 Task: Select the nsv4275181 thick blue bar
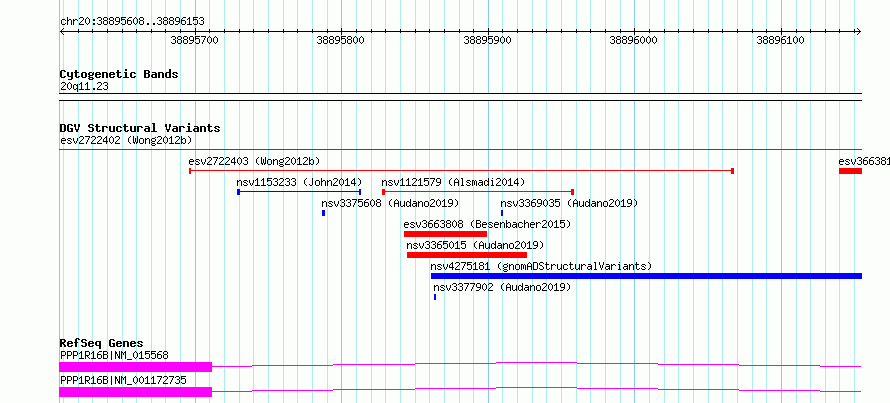(x=646, y=276)
